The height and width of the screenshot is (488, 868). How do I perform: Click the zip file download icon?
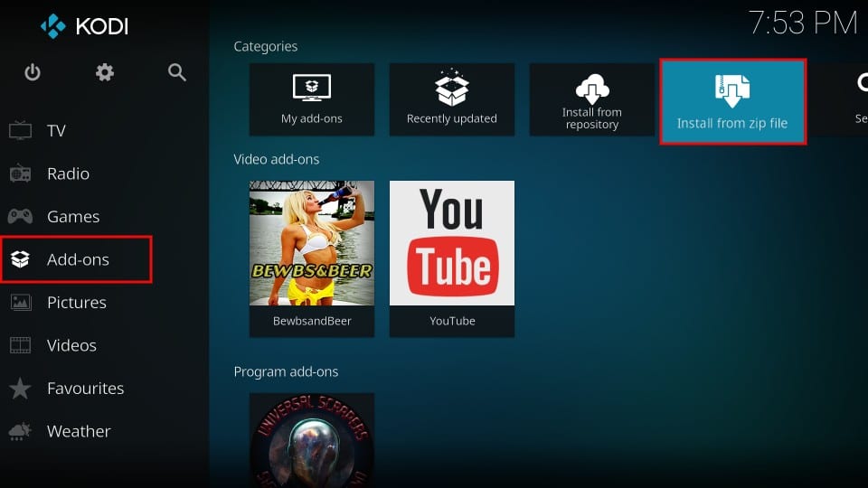click(732, 90)
